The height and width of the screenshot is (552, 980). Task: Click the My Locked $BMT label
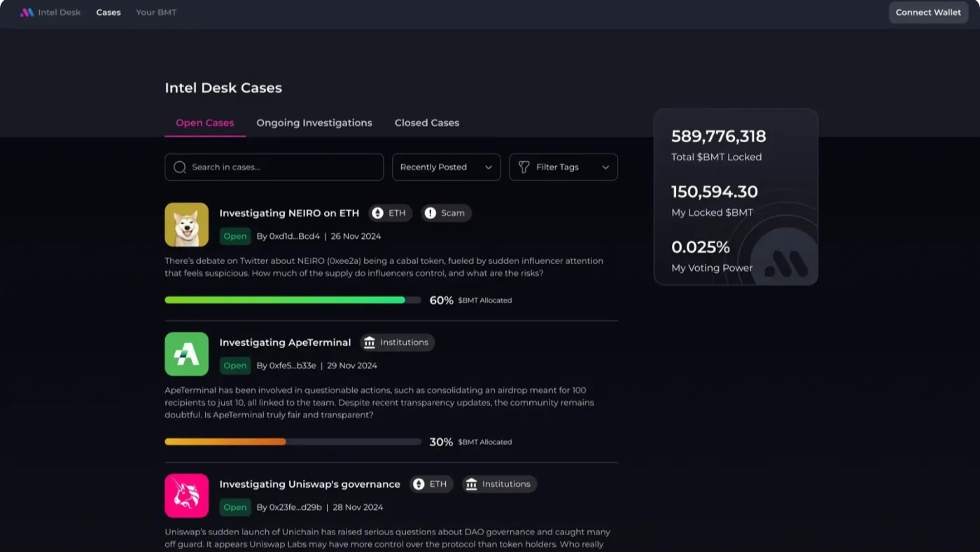tap(712, 212)
